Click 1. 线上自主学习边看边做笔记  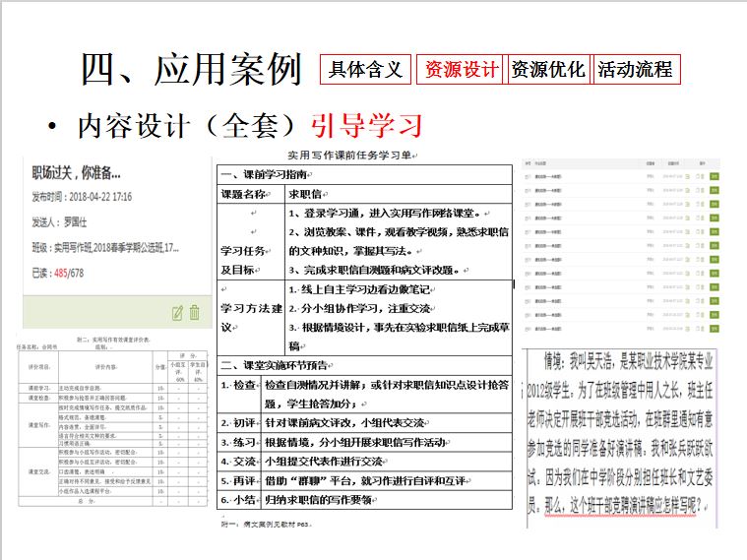click(361, 289)
